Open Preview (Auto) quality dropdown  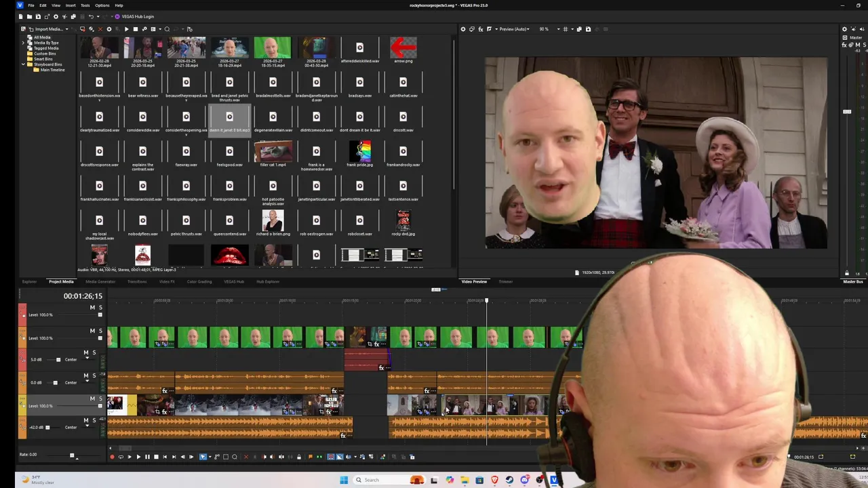515,29
